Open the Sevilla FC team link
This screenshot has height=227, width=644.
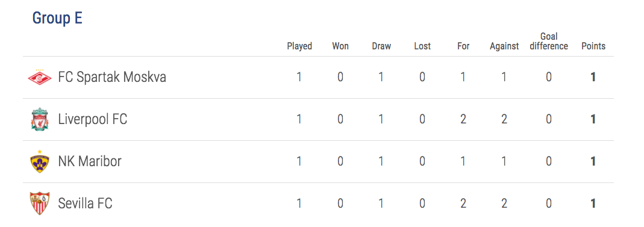click(x=85, y=204)
